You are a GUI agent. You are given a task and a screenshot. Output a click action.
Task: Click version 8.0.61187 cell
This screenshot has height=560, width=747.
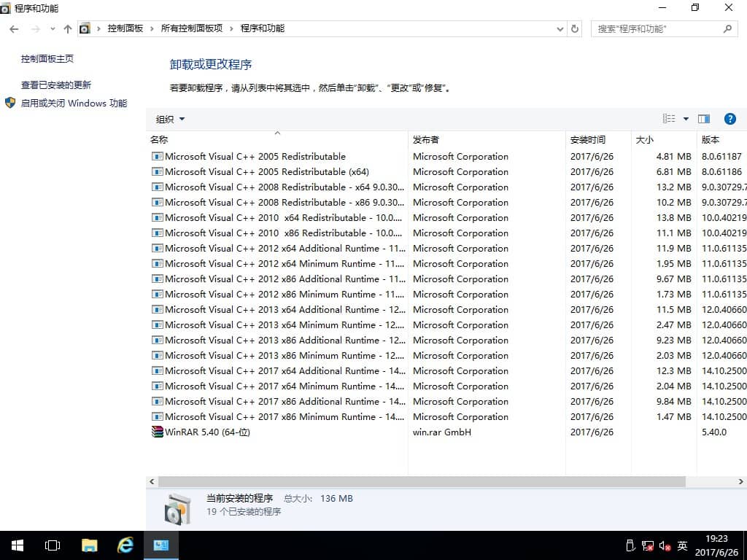point(721,156)
